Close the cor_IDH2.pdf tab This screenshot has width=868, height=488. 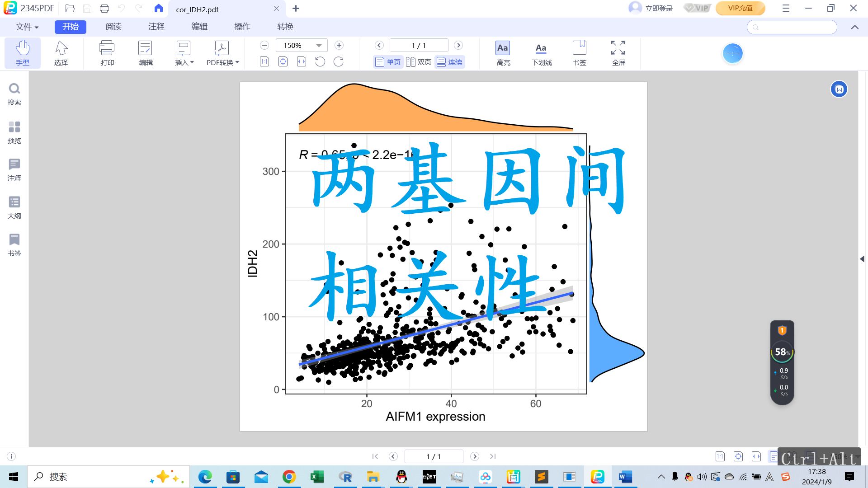coord(276,9)
